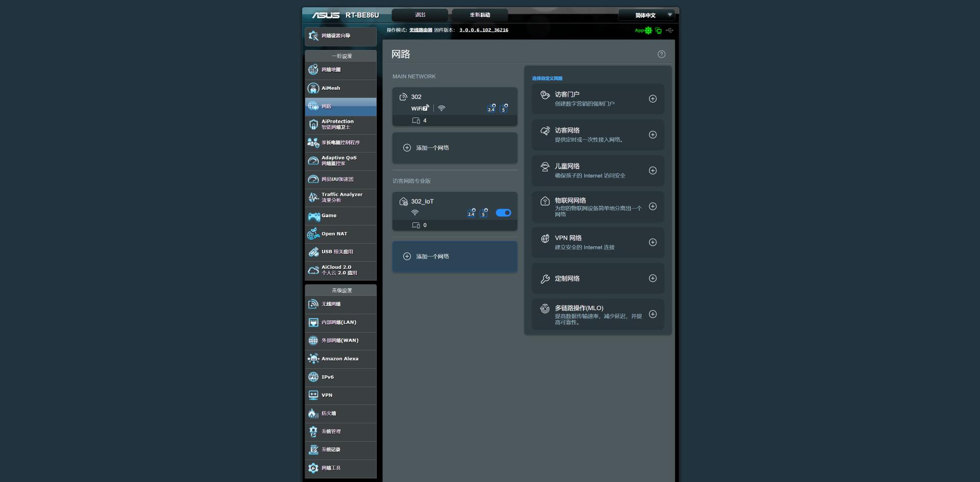Viewport: 980px width, 482px height.
Task: Click 添加一个网络 under 访客网路专业版
Action: pos(455,257)
